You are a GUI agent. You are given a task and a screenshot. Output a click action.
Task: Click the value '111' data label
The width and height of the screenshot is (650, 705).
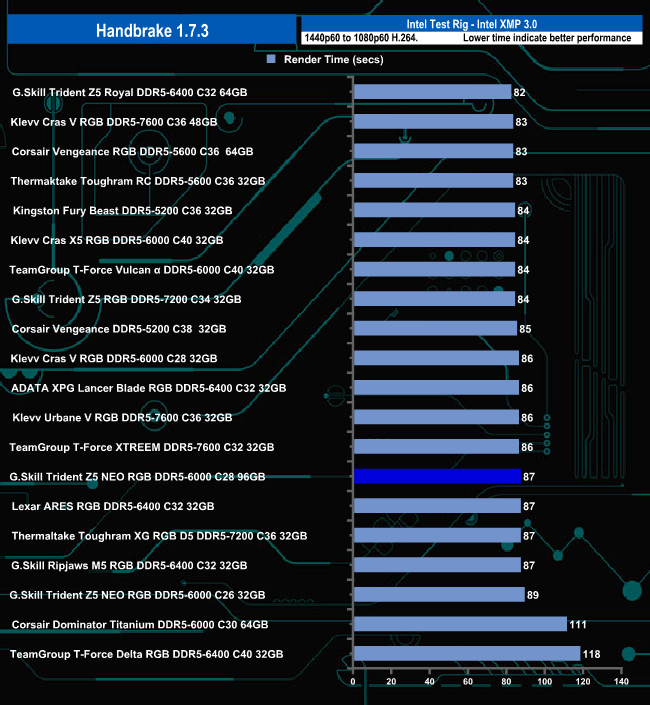click(578, 625)
